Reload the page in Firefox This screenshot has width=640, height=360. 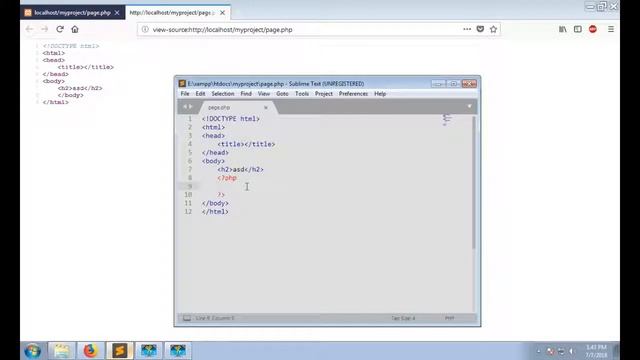60,29
